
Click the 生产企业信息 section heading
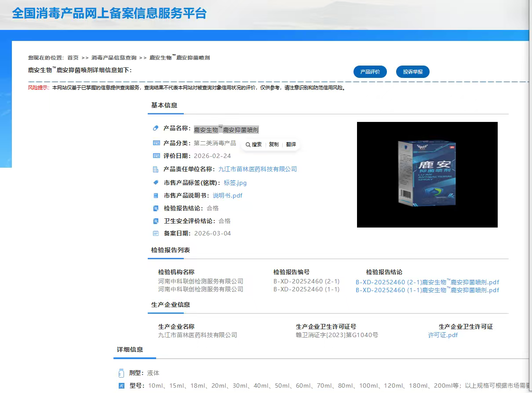[x=171, y=305]
